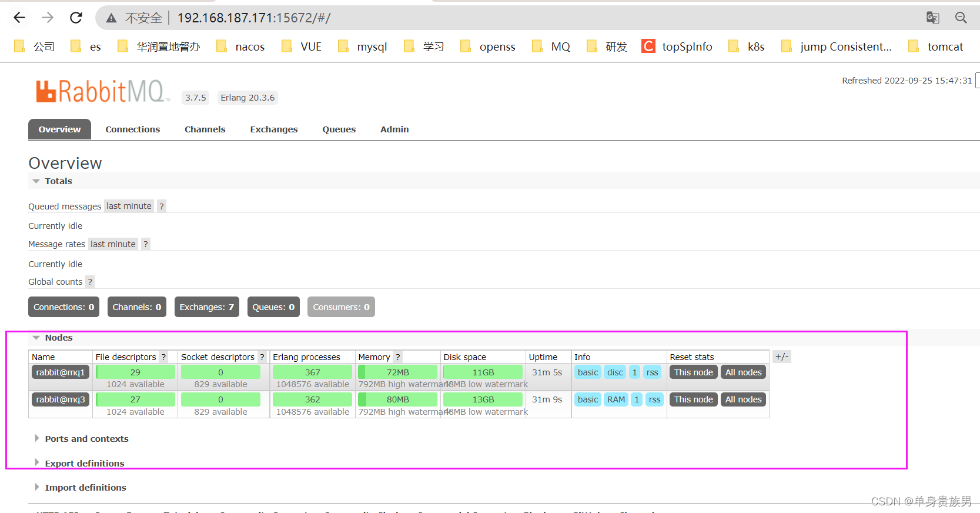Switch to the Queues tab
The height and width of the screenshot is (513, 980).
pos(339,129)
